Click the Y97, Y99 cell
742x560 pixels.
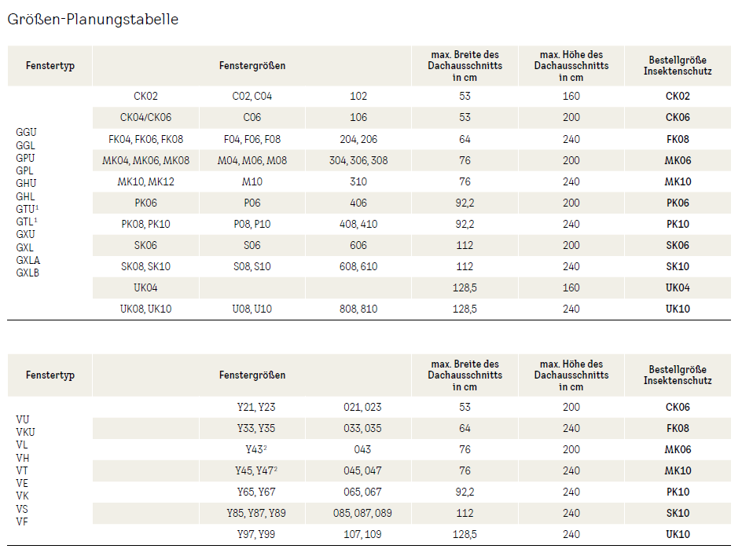256,534
